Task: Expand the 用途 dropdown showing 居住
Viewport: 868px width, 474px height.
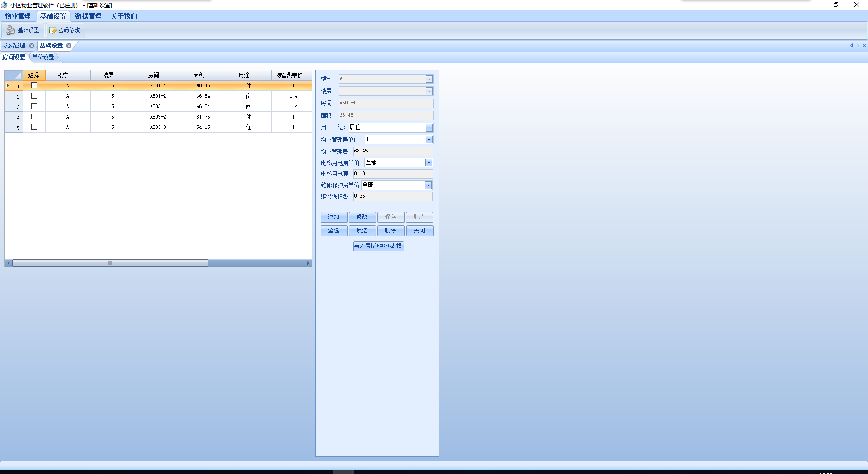Action: point(429,128)
